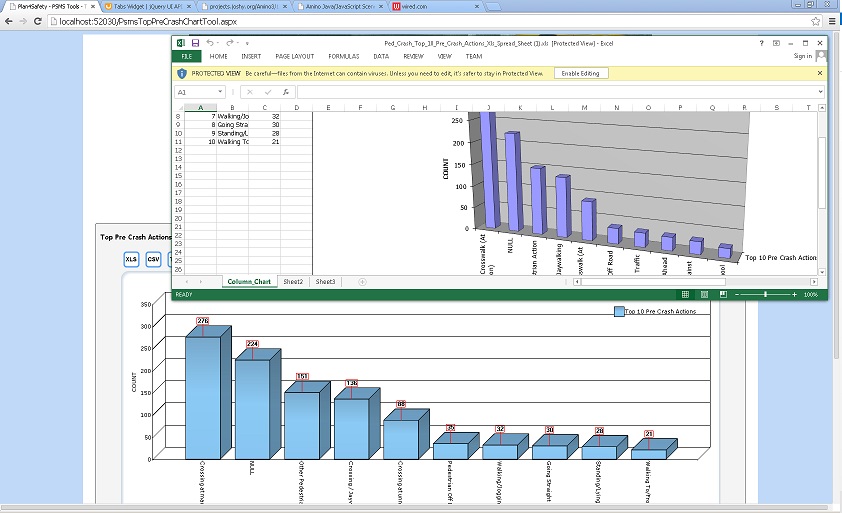
Task: Click the browser Back arrow
Action: 9,21
